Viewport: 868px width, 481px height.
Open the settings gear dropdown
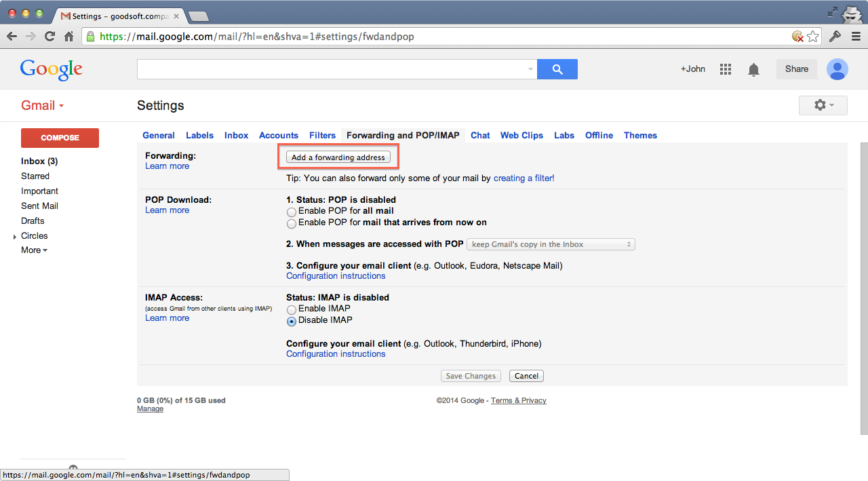pyautogui.click(x=823, y=105)
